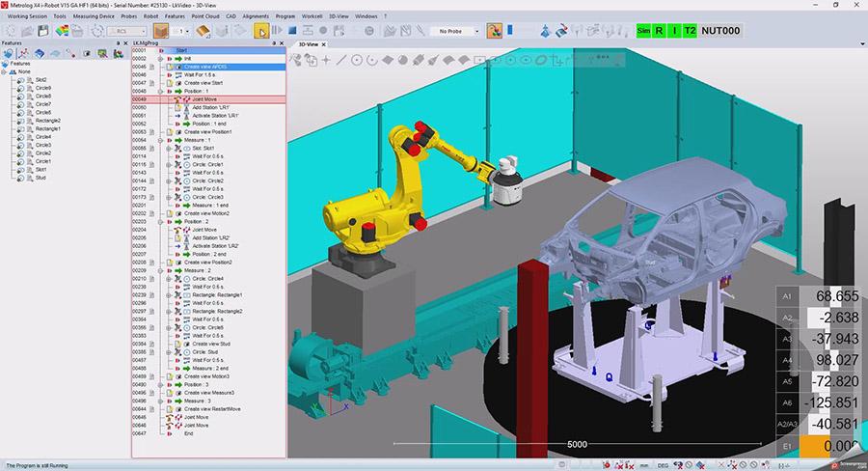Select Circle9 in the Features list
The width and height of the screenshot is (868, 471).
coord(44,88)
